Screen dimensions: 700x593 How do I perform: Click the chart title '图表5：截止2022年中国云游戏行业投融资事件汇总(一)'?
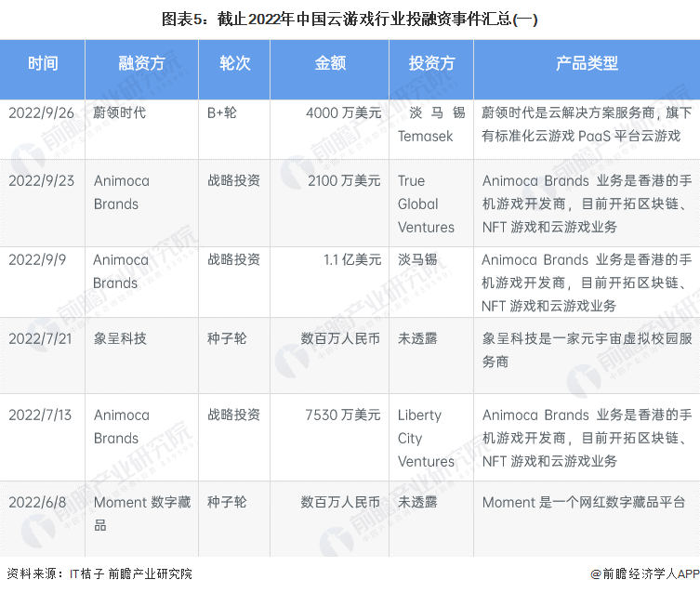[x=350, y=20]
